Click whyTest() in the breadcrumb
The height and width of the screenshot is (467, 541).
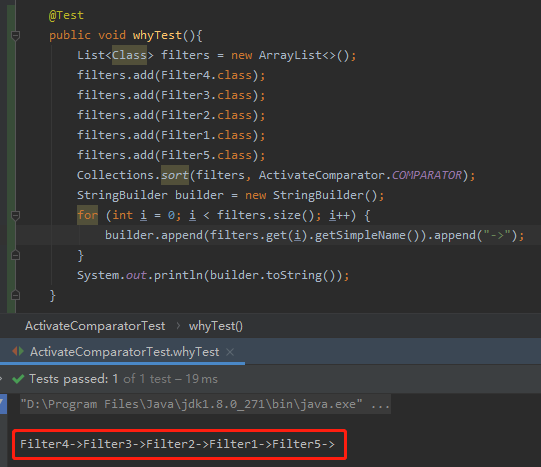pyautogui.click(x=216, y=326)
